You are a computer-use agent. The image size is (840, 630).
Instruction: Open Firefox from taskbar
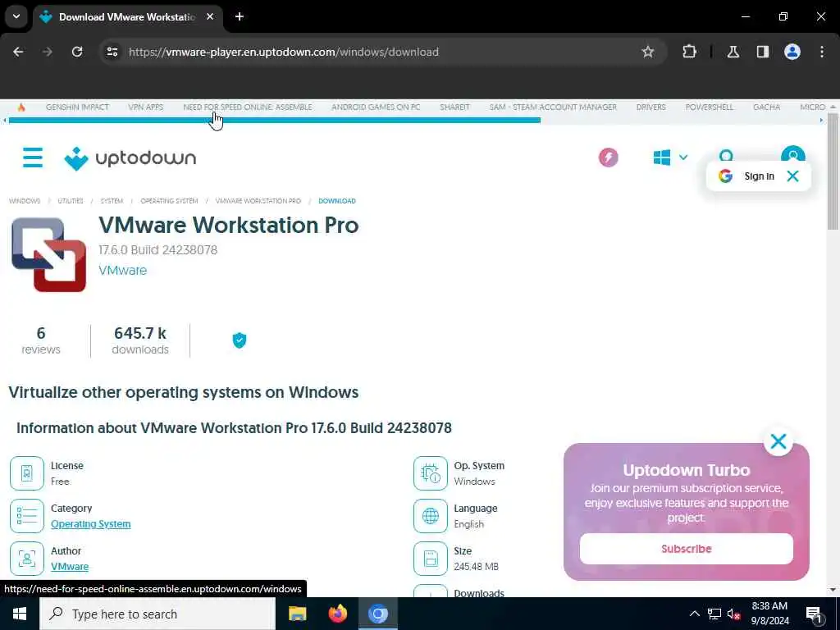click(337, 614)
